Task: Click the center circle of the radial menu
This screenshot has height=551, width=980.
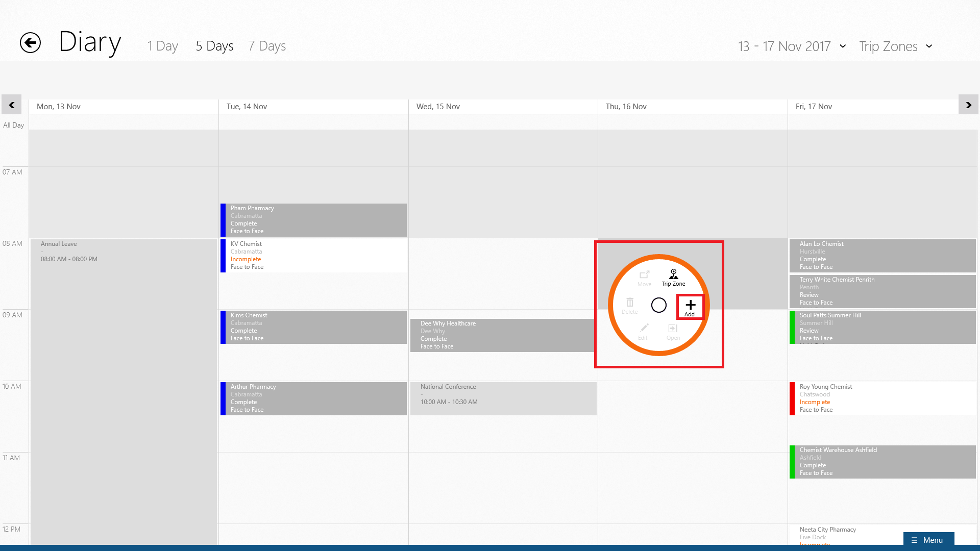Action: pyautogui.click(x=658, y=305)
